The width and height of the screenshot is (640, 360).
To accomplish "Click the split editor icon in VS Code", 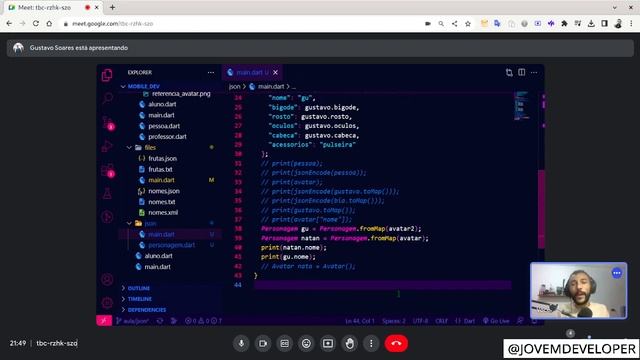I will [522, 72].
